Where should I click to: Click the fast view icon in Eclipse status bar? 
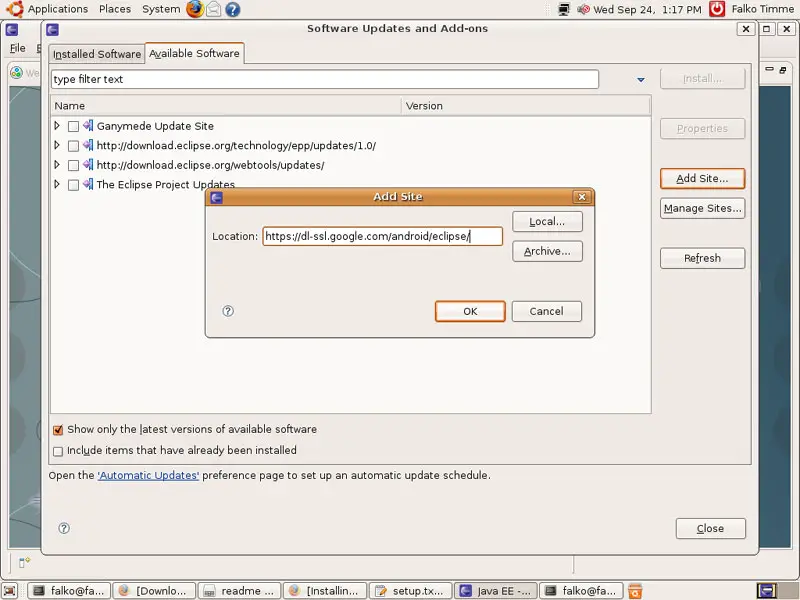pyautogui.click(x=24, y=562)
